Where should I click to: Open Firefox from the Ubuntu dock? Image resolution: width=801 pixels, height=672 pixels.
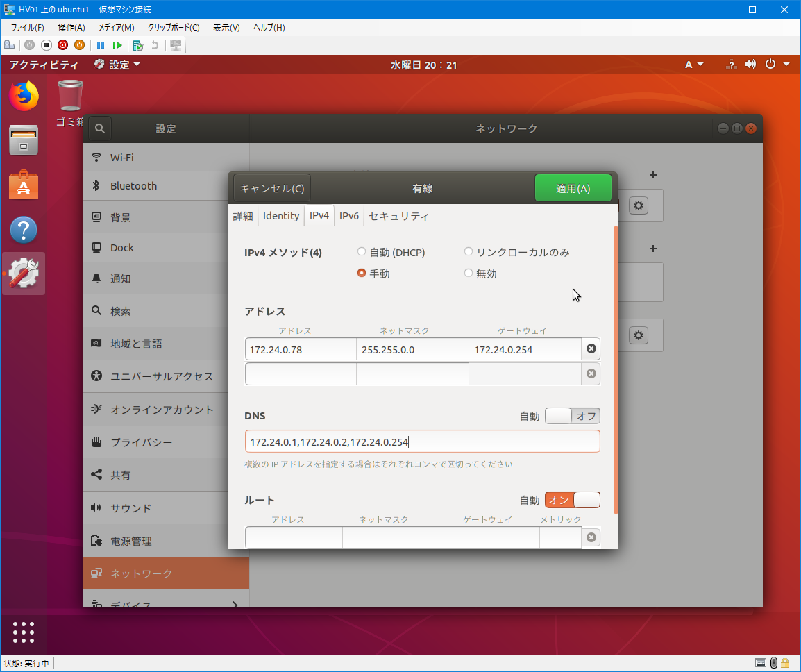[24, 96]
